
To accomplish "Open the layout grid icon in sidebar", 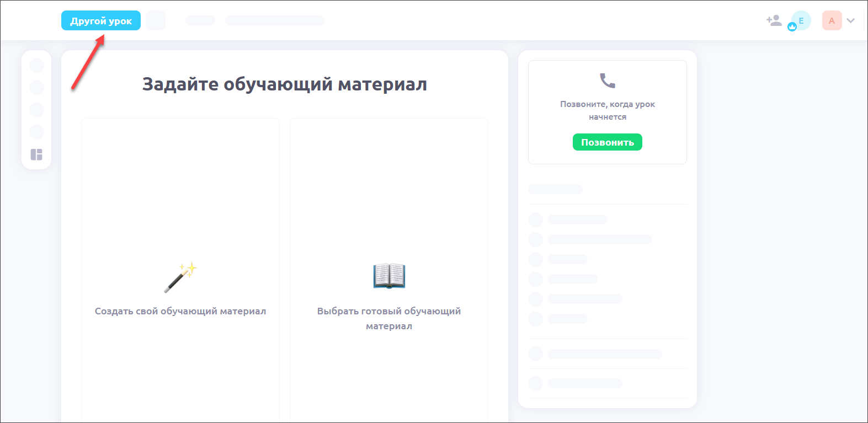I will (36, 154).
